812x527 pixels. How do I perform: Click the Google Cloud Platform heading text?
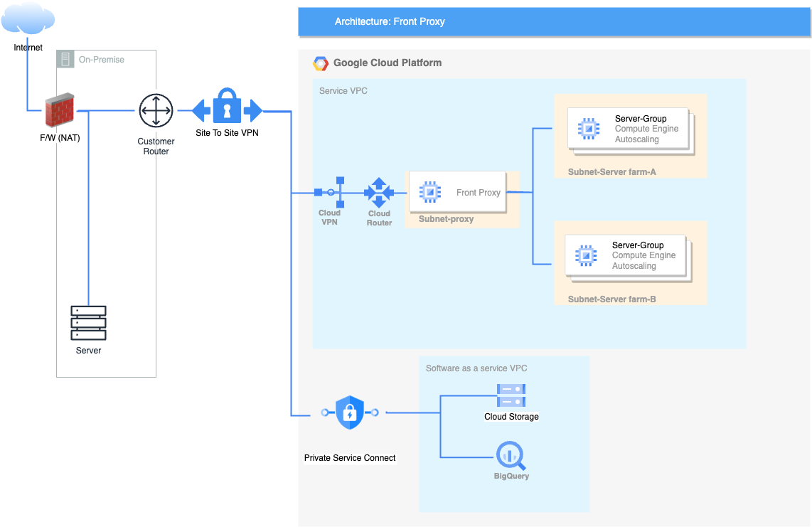pos(388,63)
